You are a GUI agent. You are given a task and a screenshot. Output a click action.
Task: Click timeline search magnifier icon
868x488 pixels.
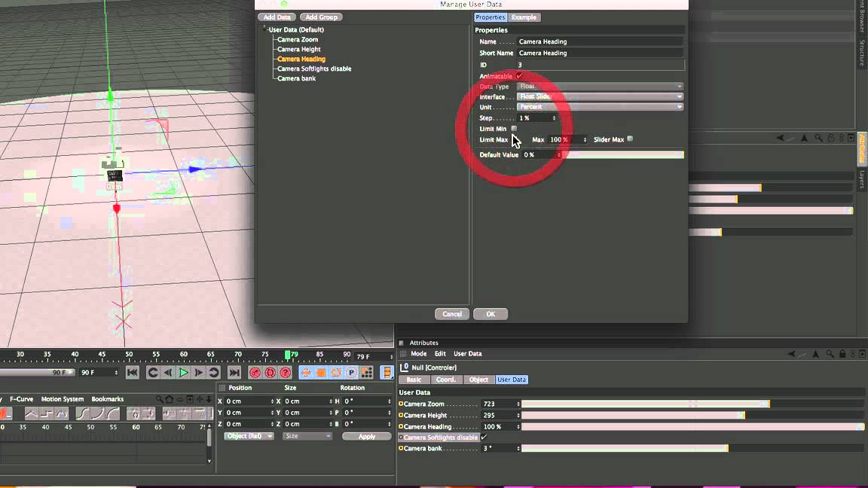coord(160,399)
